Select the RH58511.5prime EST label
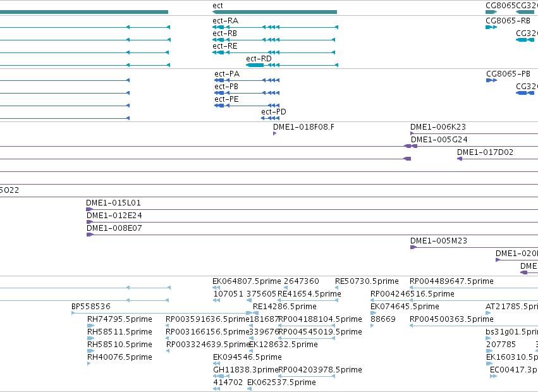This screenshot has width=538, height=392. click(x=119, y=333)
